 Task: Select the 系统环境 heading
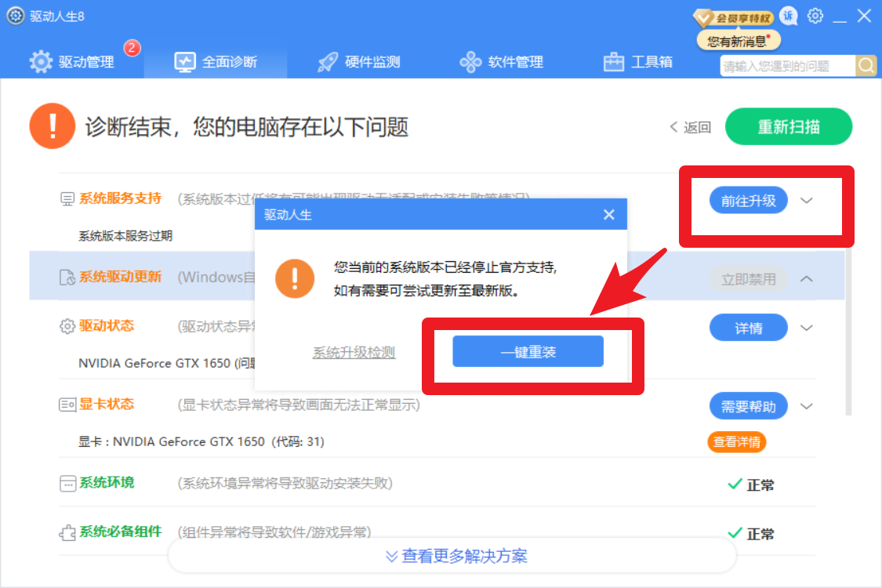[x=107, y=483]
